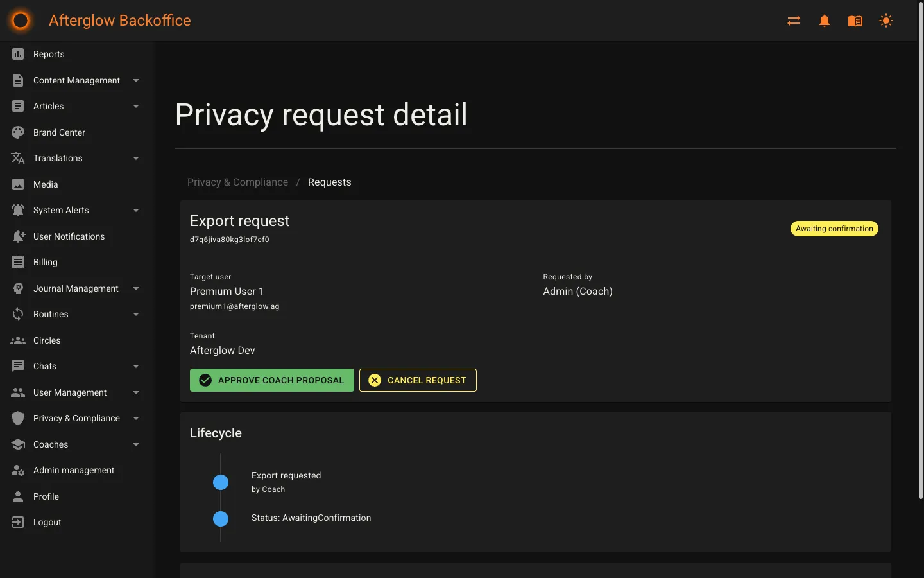
Task: Go to Profile page
Action: coord(78,496)
